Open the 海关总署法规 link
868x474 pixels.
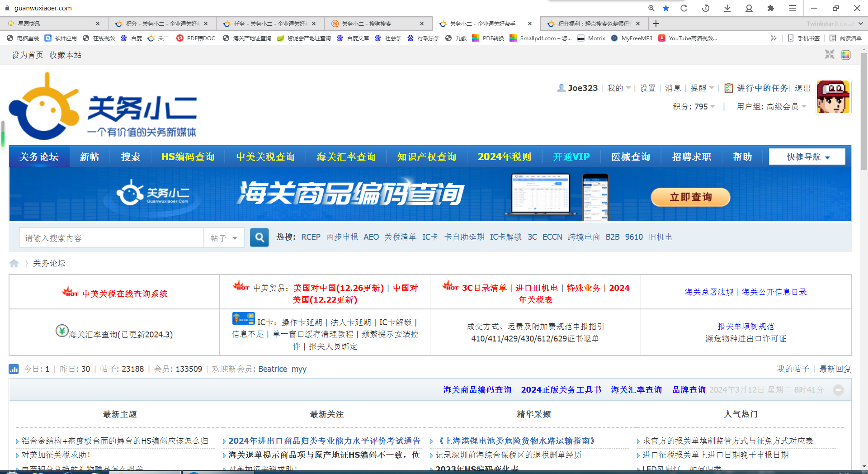pos(709,292)
